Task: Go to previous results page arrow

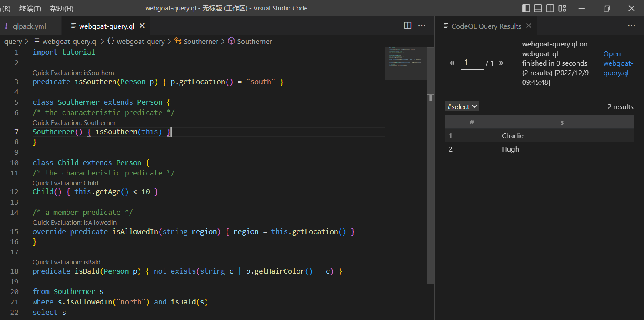Action: coord(452,63)
